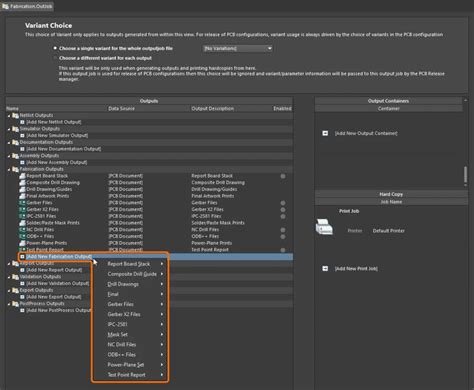The width and height of the screenshot is (474, 390).
Task: Click the Add New Simulator Output plus icon
Action: pyautogui.click(x=22, y=135)
